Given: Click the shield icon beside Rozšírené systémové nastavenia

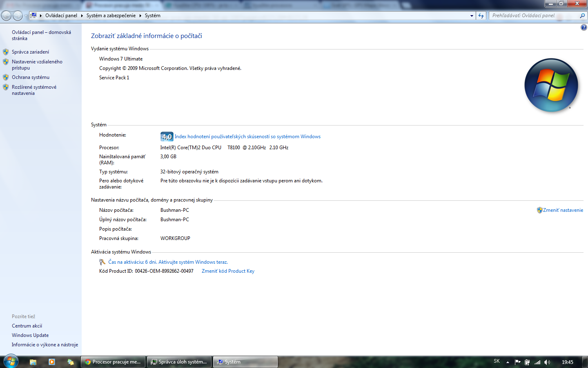Looking at the screenshot, I should 6,87.
